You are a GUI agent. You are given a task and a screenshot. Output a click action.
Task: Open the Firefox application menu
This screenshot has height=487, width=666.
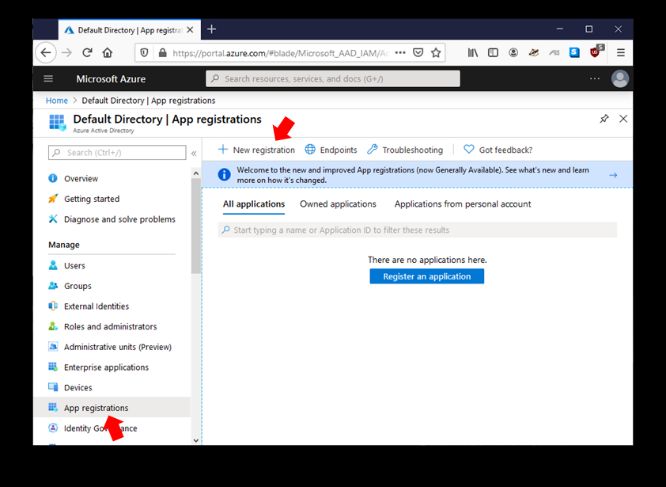[620, 53]
